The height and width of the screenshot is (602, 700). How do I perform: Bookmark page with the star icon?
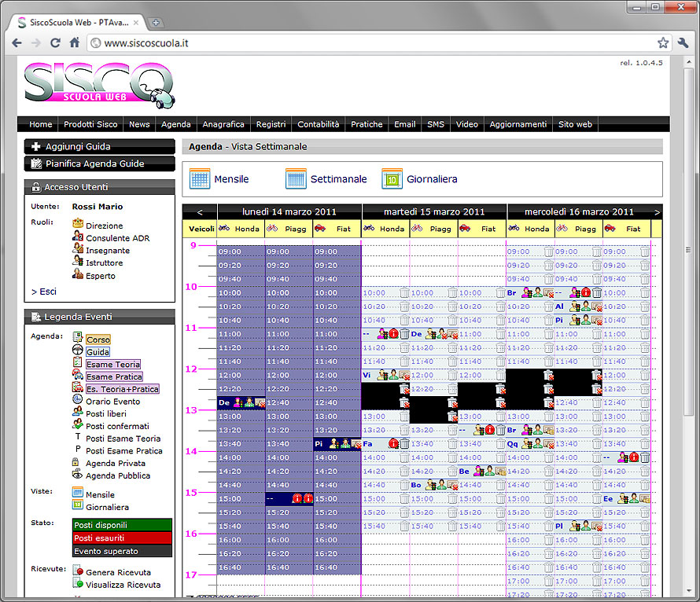663,43
